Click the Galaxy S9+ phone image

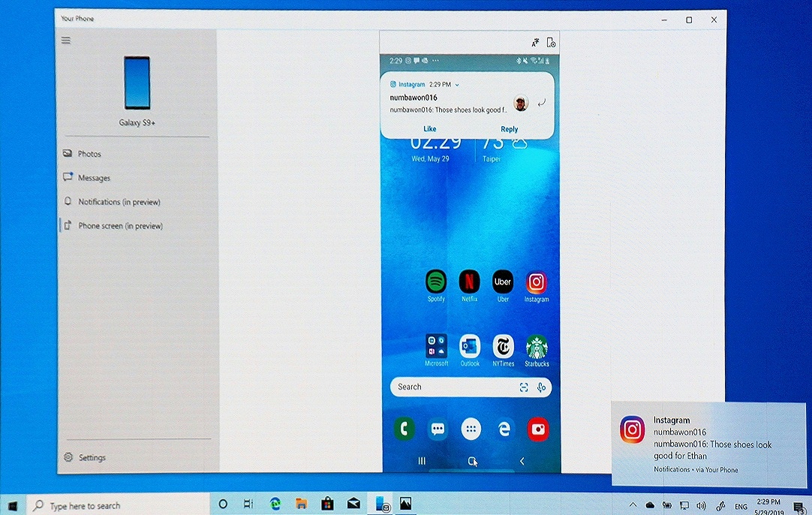tap(137, 83)
